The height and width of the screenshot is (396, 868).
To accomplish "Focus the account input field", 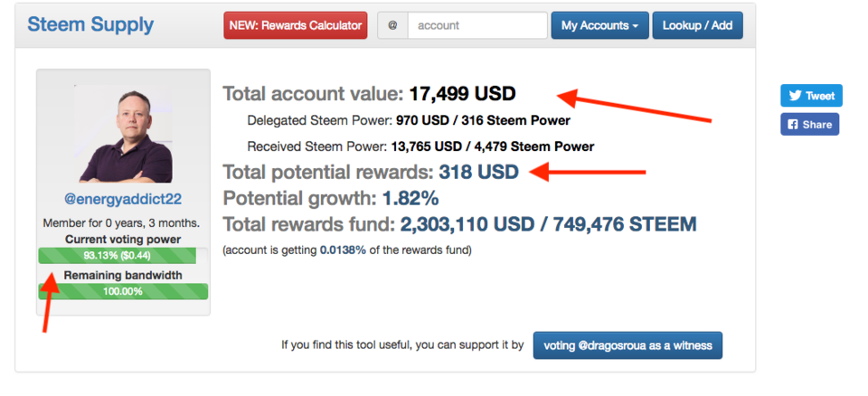I will pos(477,25).
